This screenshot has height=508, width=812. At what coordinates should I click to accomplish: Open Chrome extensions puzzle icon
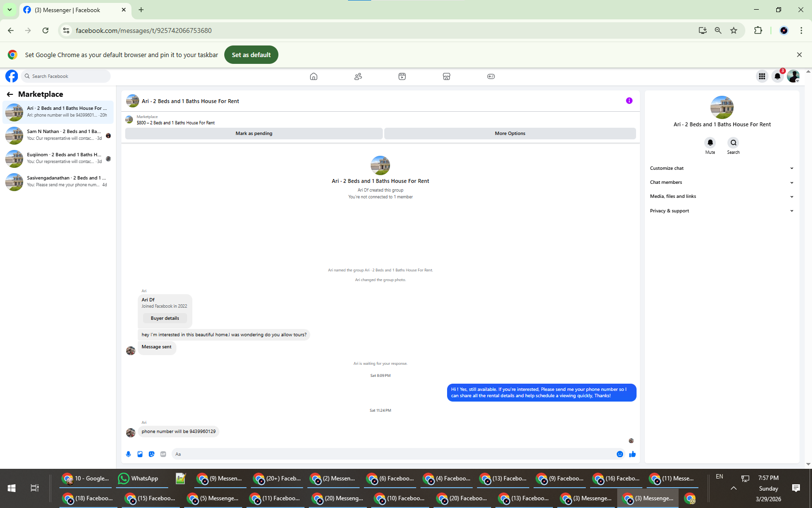coord(758,30)
